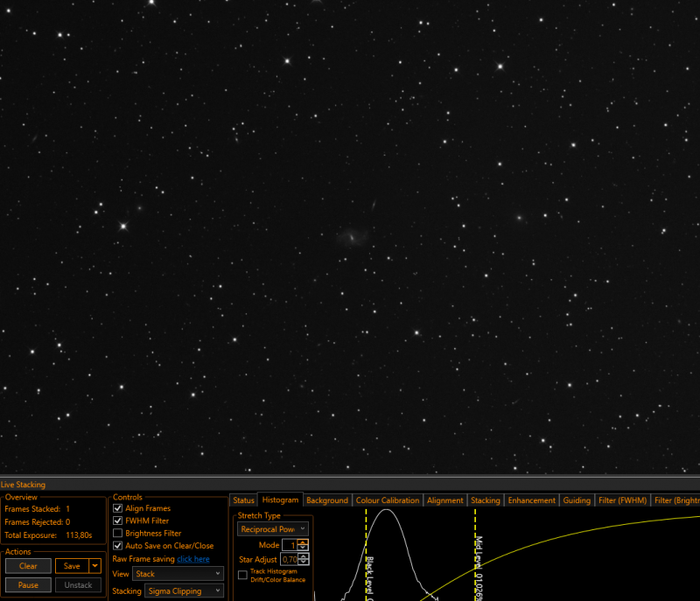Click the Star Adjust 0,70 field
700x601 pixels.
(x=290, y=559)
